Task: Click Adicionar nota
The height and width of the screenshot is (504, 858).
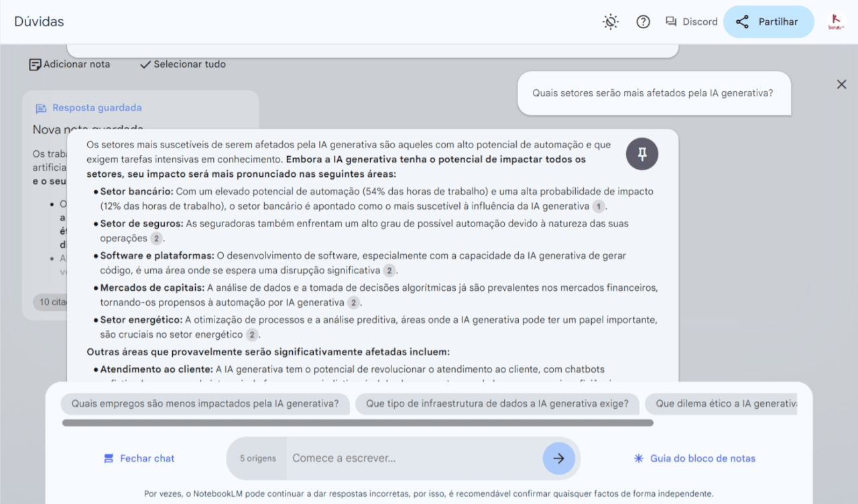Action: tap(69, 64)
